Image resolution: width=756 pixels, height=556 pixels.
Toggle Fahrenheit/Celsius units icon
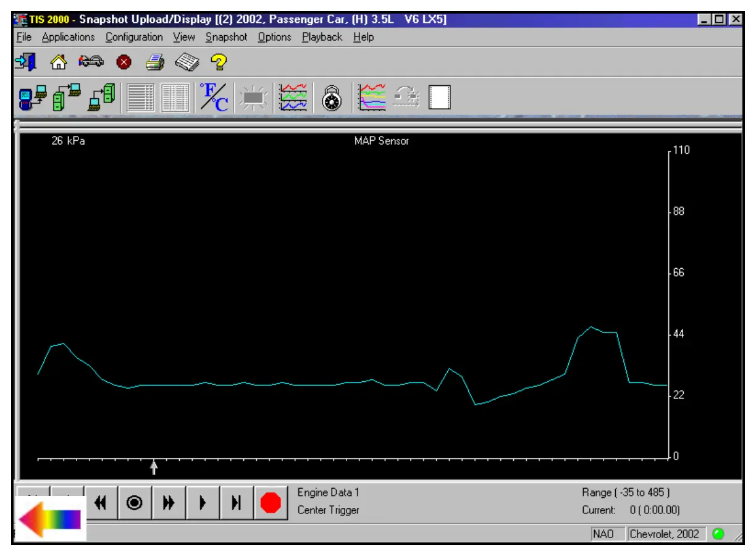coord(213,97)
